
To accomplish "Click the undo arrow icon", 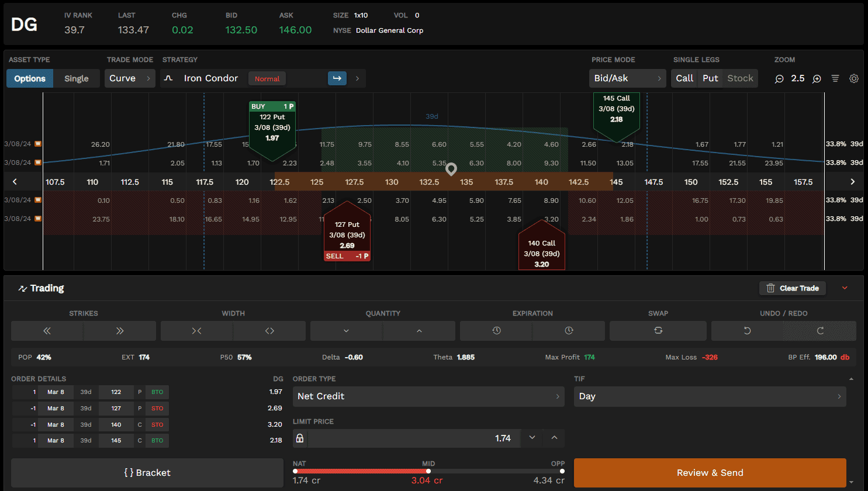I will click(747, 331).
